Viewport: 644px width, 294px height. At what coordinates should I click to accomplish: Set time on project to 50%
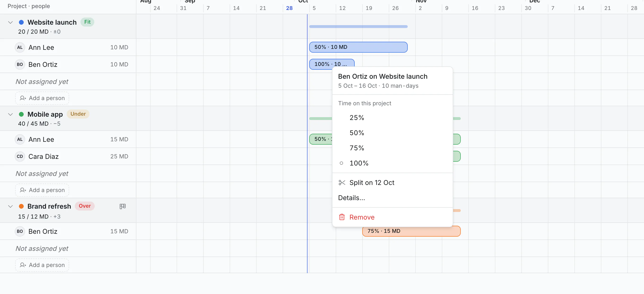393,133
